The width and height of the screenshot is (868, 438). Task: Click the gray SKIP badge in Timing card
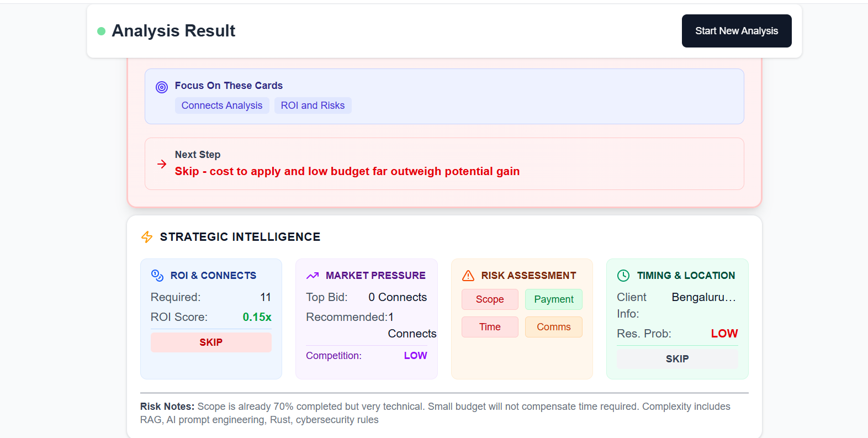(677, 359)
